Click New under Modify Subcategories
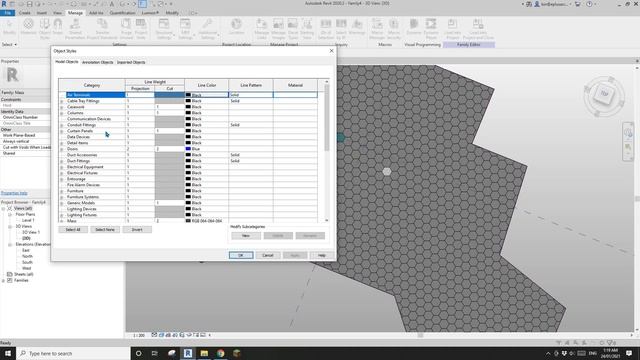The width and height of the screenshot is (640, 360). point(246,236)
